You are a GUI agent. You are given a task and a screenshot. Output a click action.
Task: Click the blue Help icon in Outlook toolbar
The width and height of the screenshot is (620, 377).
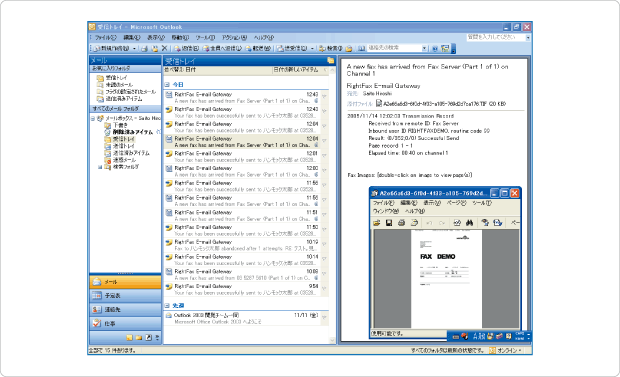pos(435,48)
